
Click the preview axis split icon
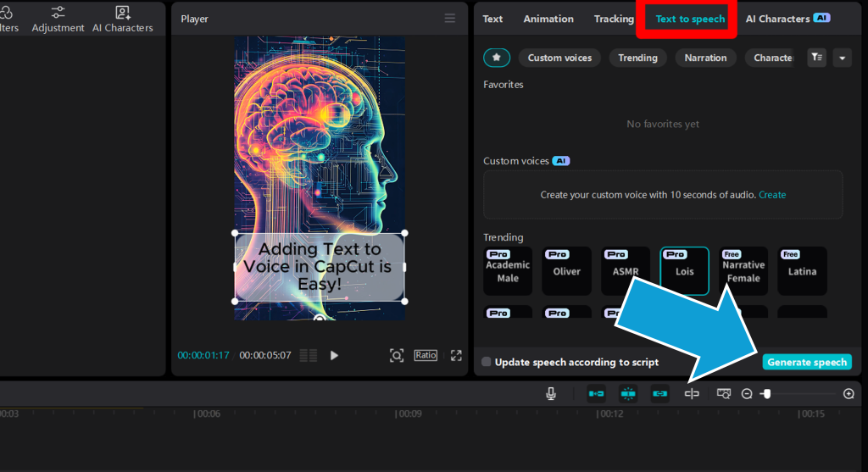coord(692,393)
